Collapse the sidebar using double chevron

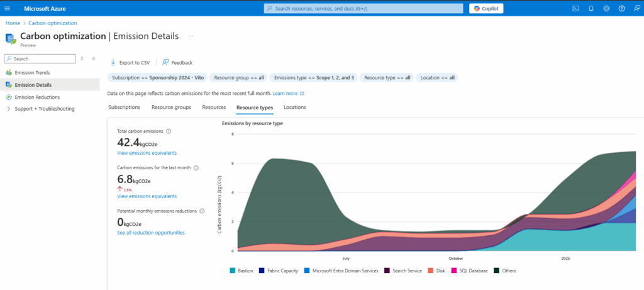coord(94,59)
